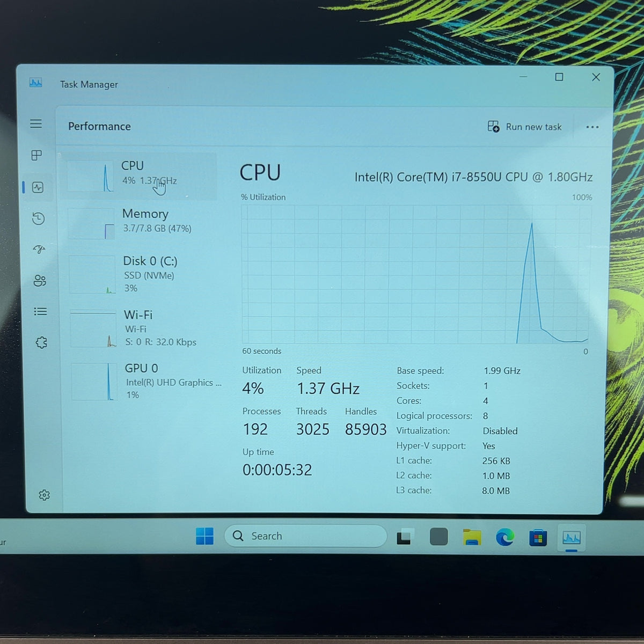
Task: Click the Run new task button
Action: [x=524, y=127]
